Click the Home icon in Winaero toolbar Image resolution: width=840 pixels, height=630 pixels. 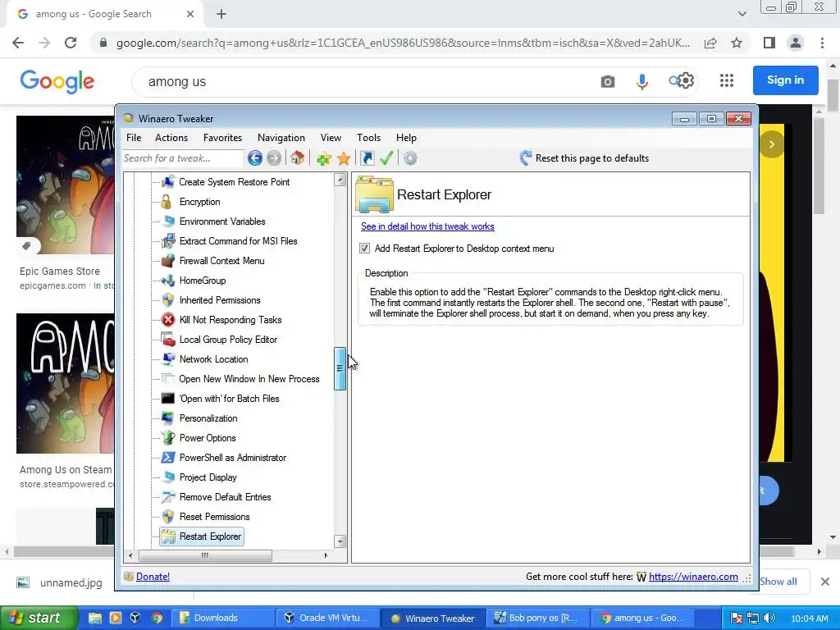point(297,158)
